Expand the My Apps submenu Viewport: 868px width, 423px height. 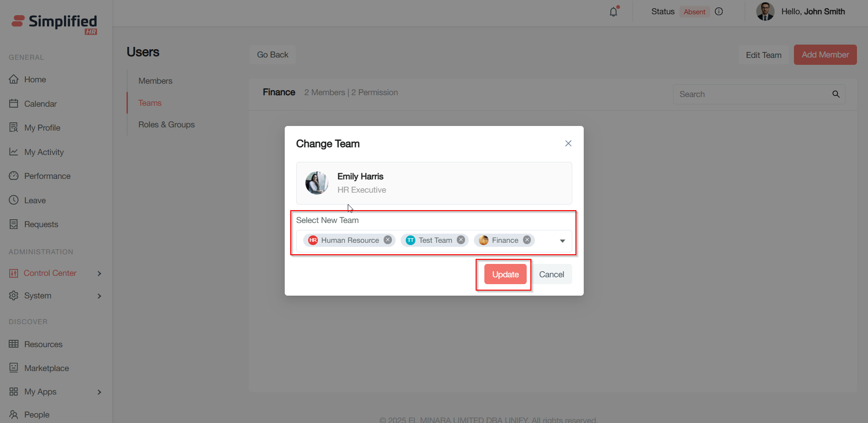click(99, 392)
